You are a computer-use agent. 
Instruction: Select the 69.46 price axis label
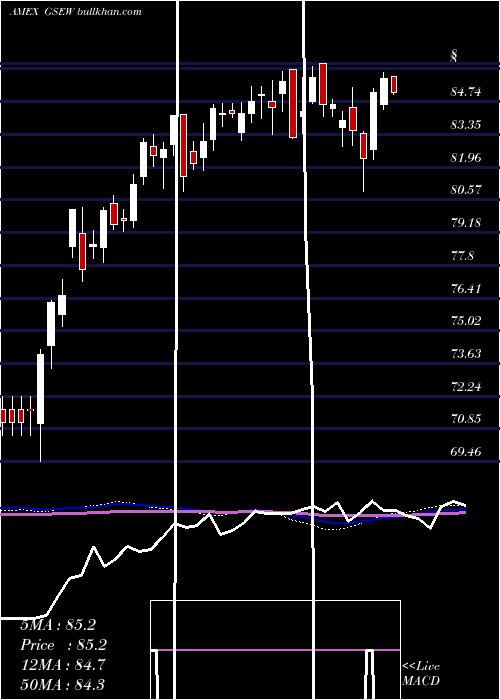466,452
